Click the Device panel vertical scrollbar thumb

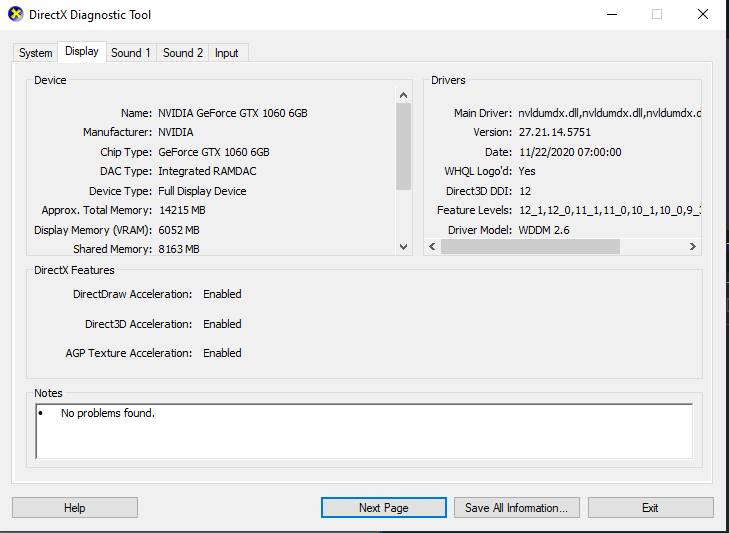[404, 147]
